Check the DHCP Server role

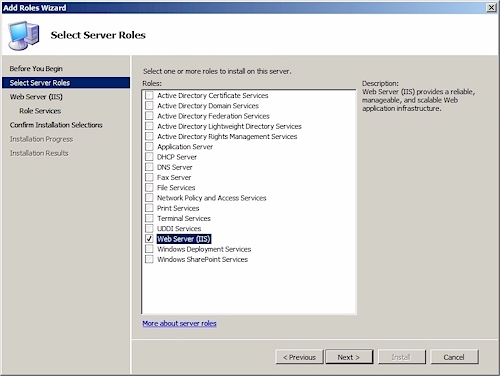[149, 157]
